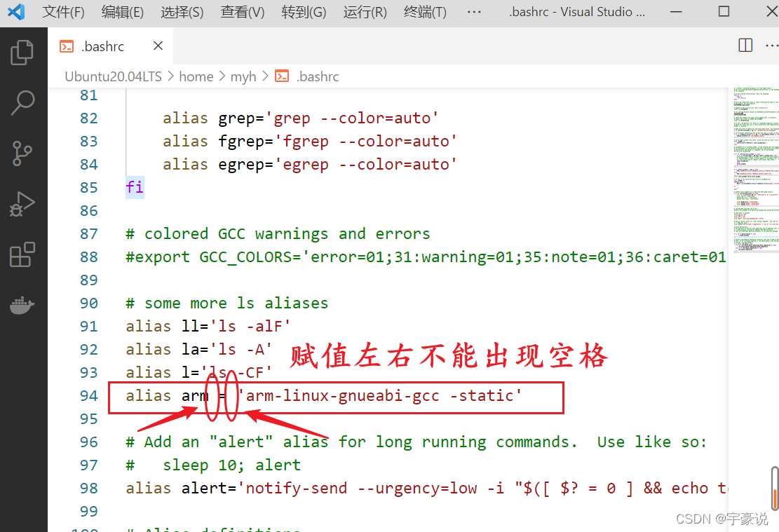The height and width of the screenshot is (532, 779).
Task: Open the Explorer view in activity bar
Action: tap(22, 52)
